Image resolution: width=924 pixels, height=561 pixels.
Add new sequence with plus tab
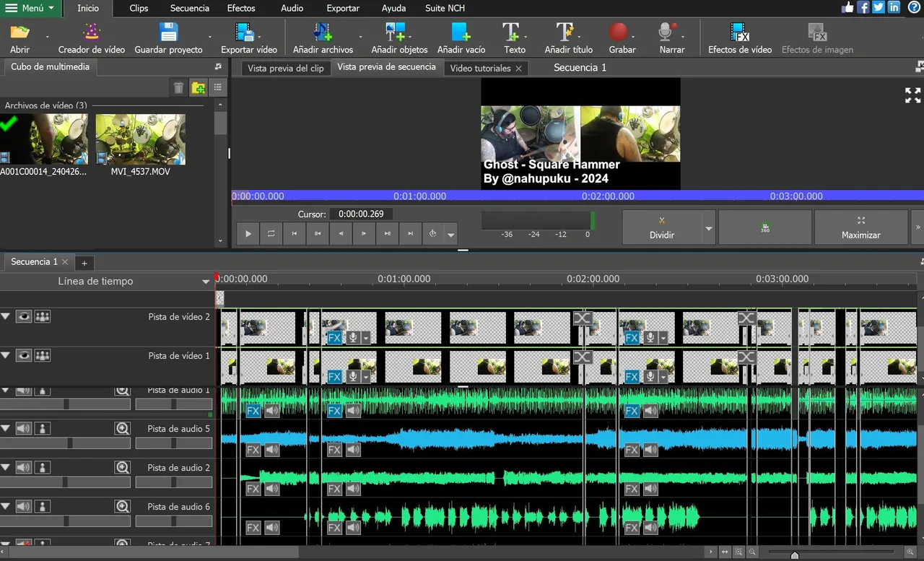84,263
